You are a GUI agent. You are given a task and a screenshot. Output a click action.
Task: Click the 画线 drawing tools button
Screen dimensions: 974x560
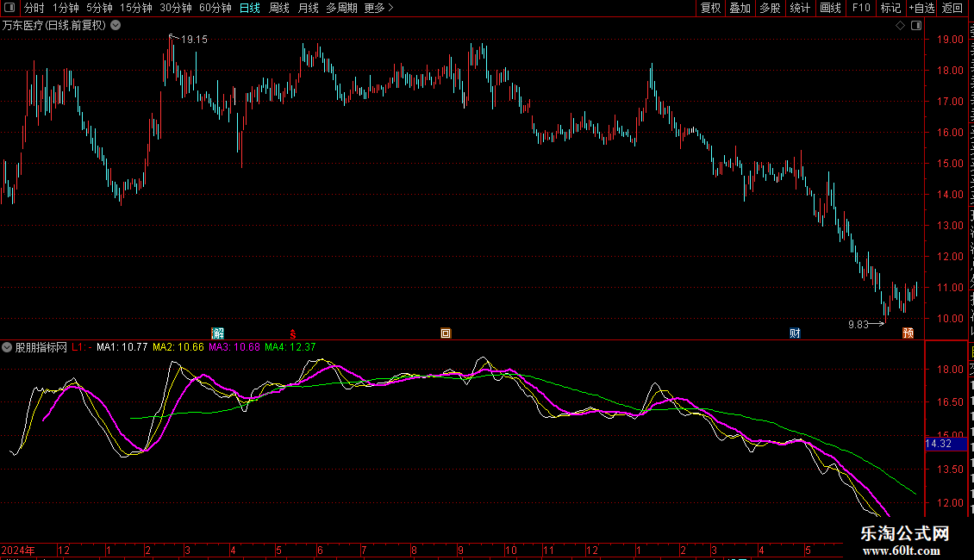830,8
